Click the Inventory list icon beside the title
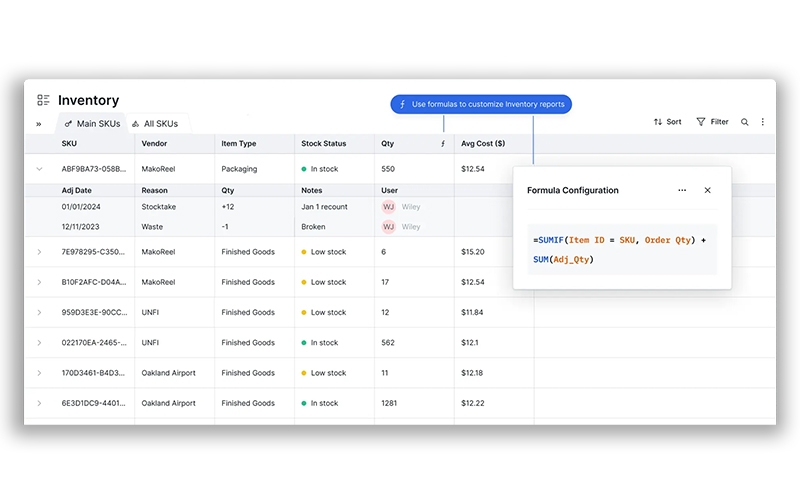Screen dimensions: 800x500 click(43, 100)
